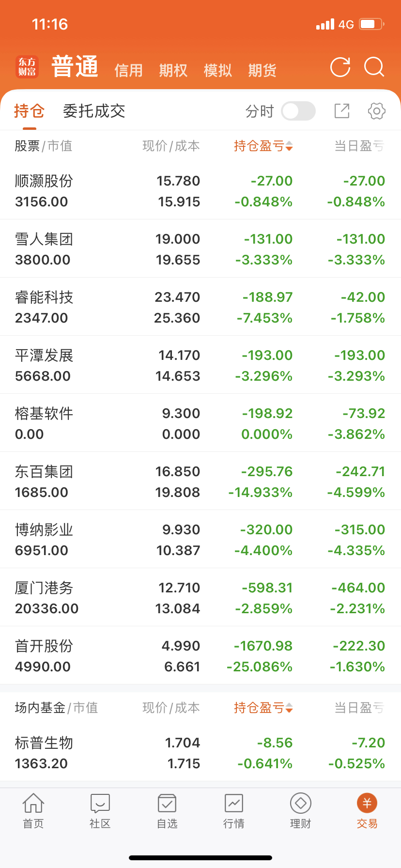Open holdings settings gear icon
The image size is (401, 868).
pos(376,111)
